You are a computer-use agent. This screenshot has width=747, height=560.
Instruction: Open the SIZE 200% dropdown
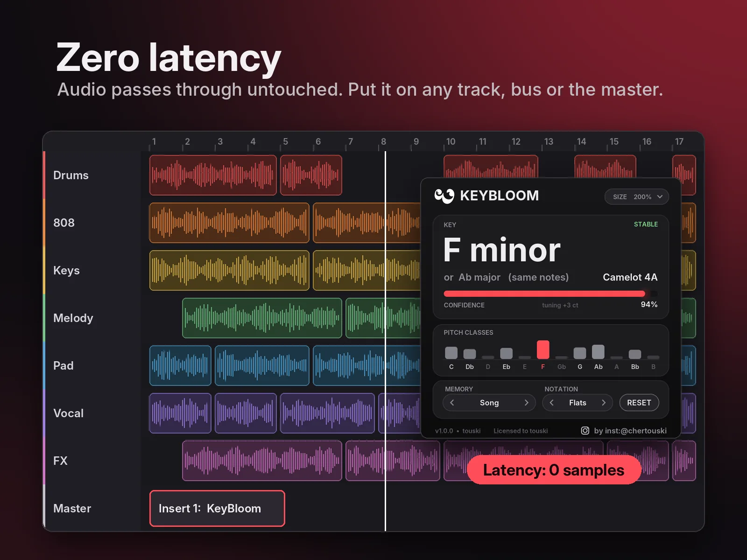pos(637,197)
